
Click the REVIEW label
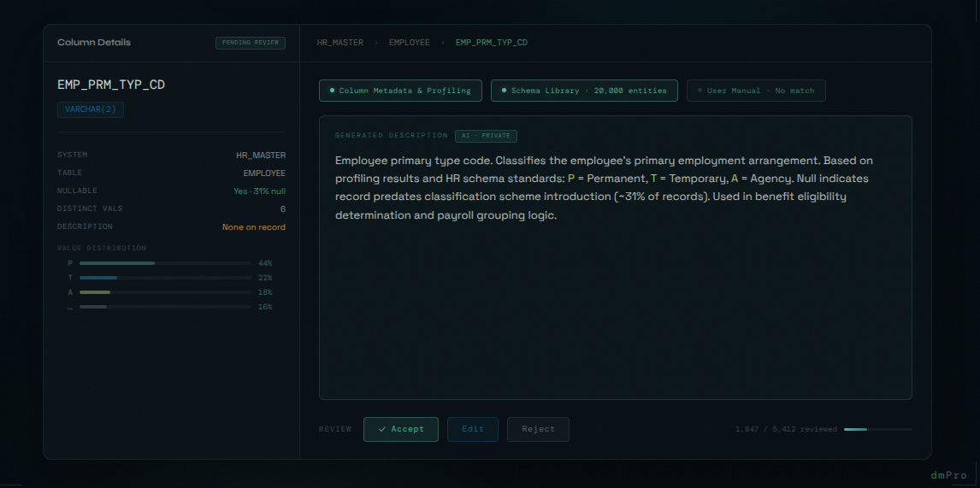(335, 429)
